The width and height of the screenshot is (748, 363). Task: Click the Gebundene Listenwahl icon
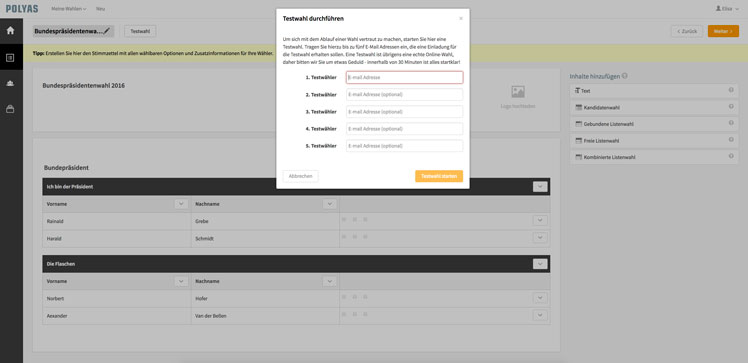579,124
